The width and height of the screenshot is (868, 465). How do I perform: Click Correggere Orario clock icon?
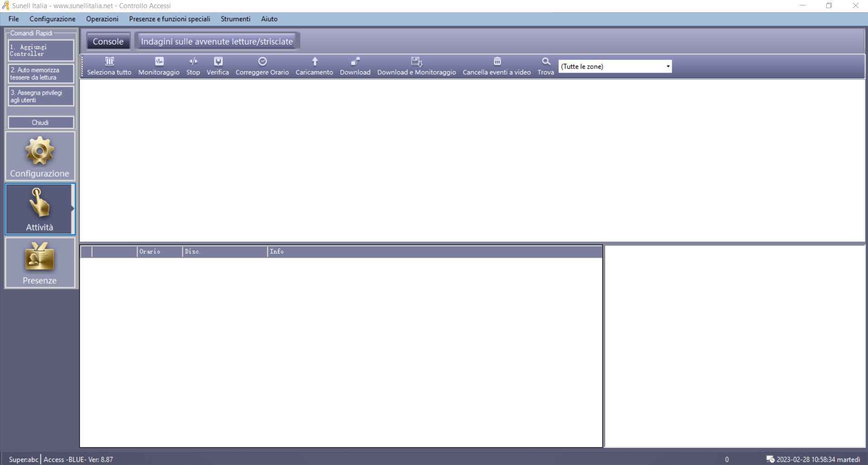(x=262, y=61)
